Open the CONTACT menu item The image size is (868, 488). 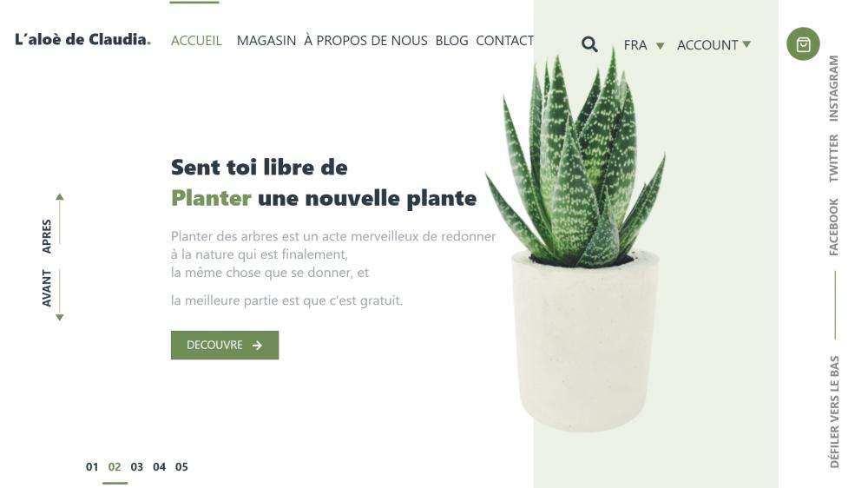point(505,41)
